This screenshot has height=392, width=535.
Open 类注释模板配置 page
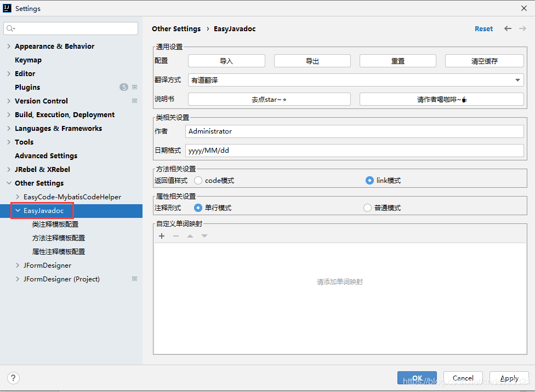tap(55, 224)
